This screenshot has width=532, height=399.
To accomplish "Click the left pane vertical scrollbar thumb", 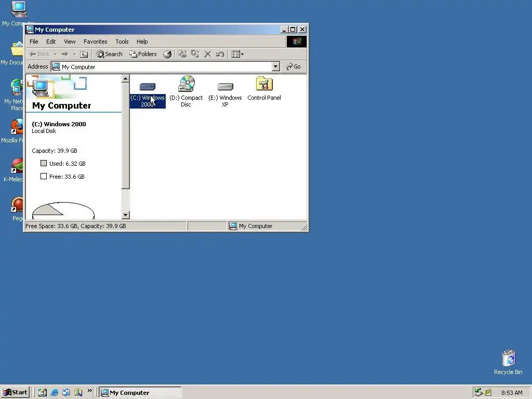I will (x=126, y=136).
